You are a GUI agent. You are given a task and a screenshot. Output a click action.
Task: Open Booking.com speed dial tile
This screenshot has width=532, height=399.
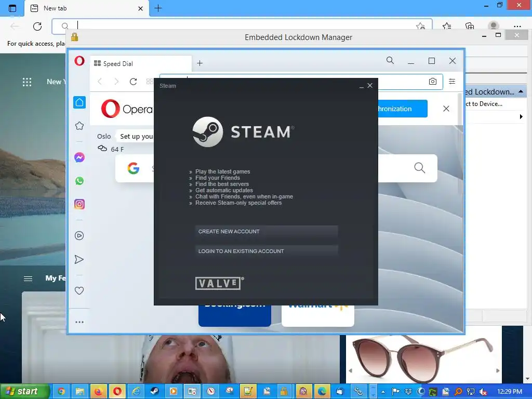tap(235, 315)
